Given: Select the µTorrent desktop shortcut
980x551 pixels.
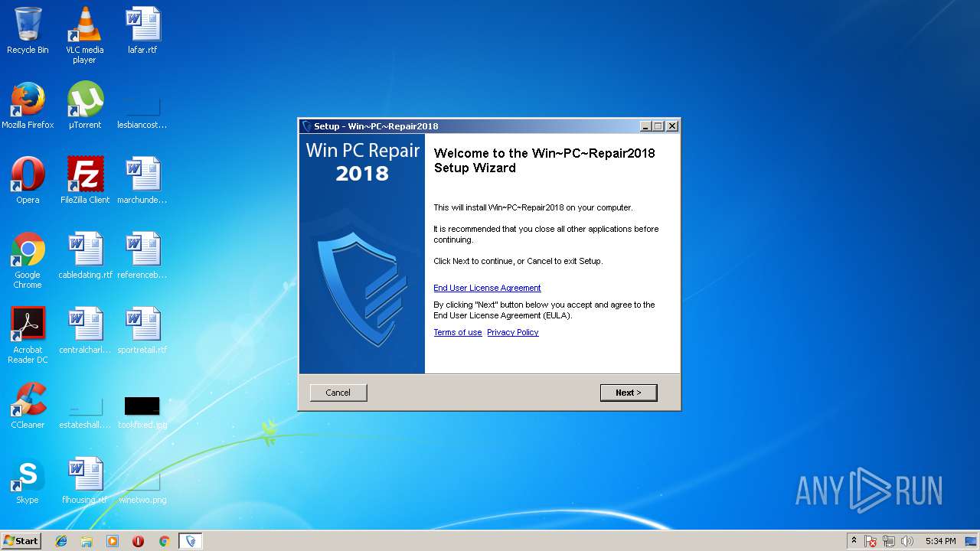Looking at the screenshot, I should (85, 106).
